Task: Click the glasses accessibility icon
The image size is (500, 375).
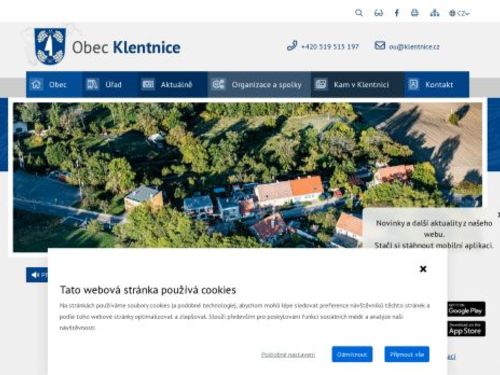Action: (378, 13)
